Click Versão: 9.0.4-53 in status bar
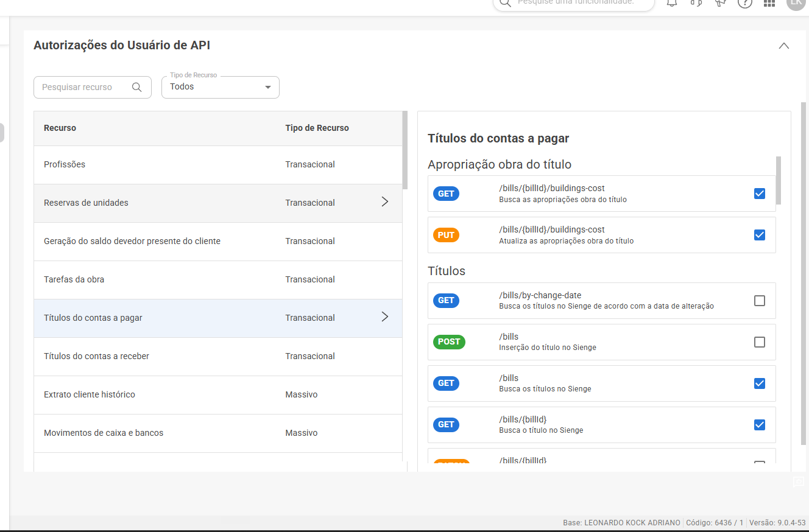Viewport: 809px width, 532px height. coord(777,523)
